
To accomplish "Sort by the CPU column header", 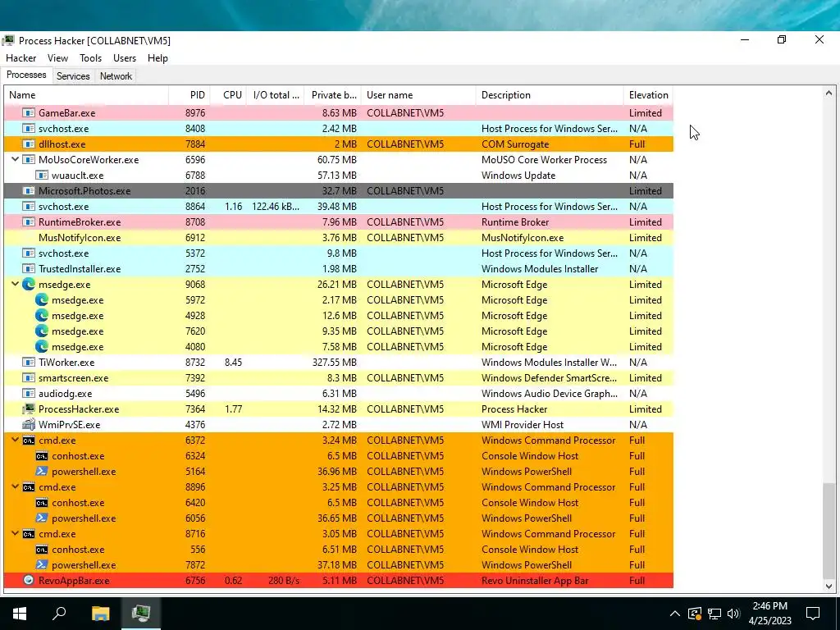I will click(x=229, y=95).
